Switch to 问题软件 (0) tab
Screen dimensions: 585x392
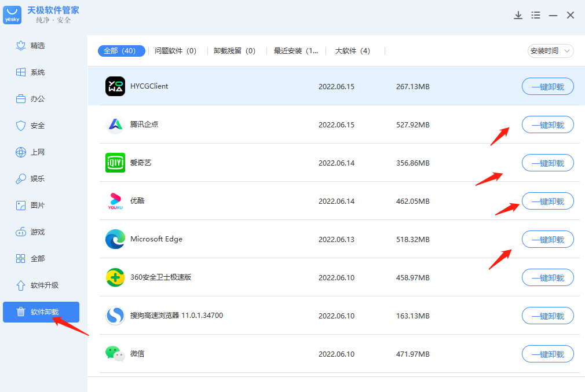pos(175,51)
